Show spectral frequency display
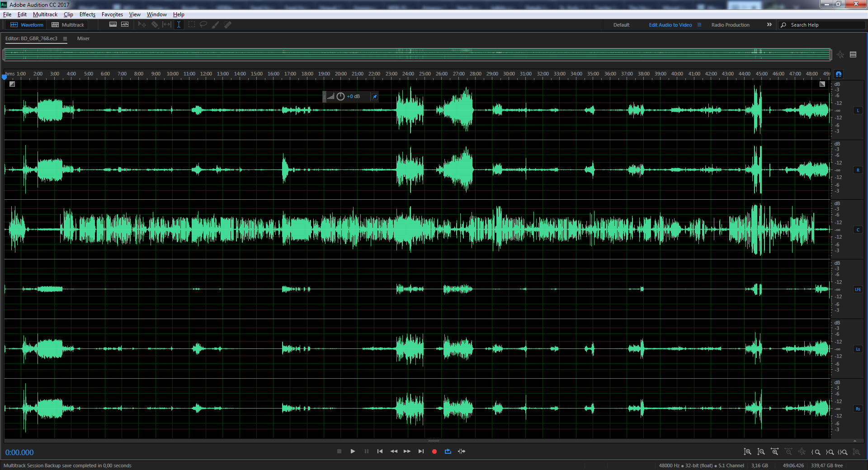868x470 pixels. (x=113, y=24)
